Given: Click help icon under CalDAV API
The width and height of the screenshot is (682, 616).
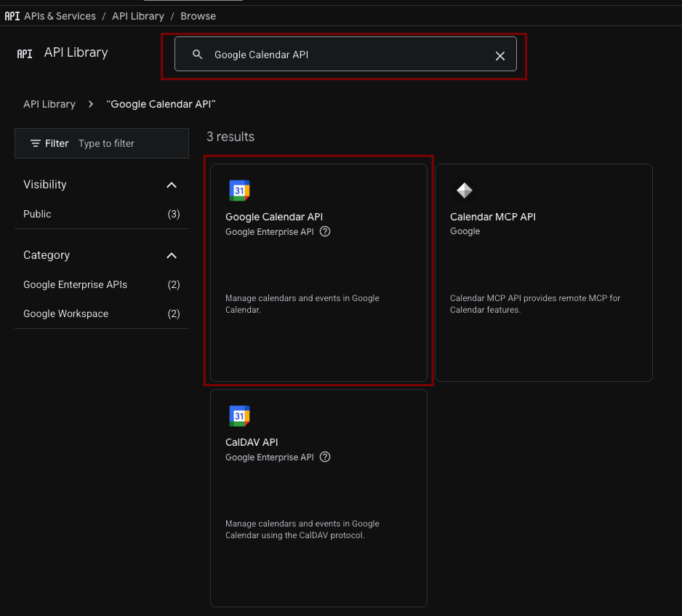Looking at the screenshot, I should (x=325, y=457).
